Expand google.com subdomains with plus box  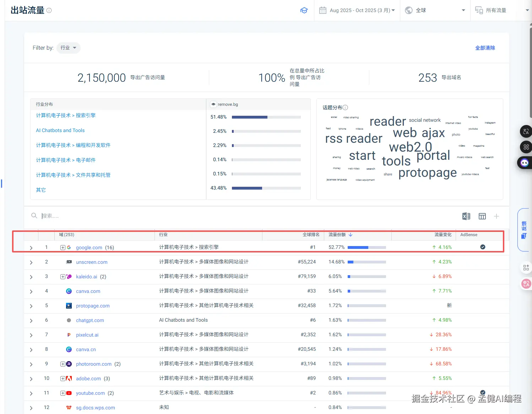point(63,247)
